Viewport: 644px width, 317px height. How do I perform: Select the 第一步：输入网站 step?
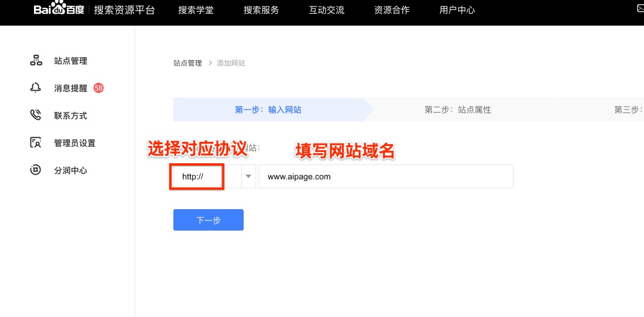point(268,110)
